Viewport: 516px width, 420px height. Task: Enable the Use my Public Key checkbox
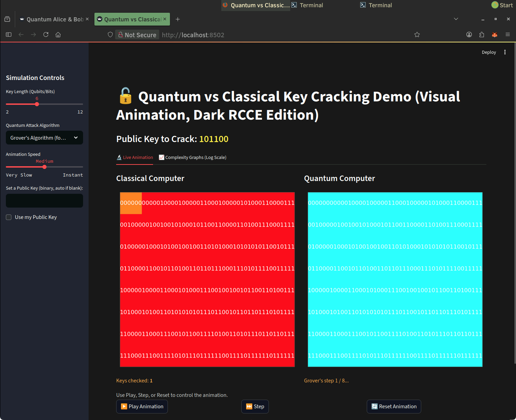pos(9,217)
